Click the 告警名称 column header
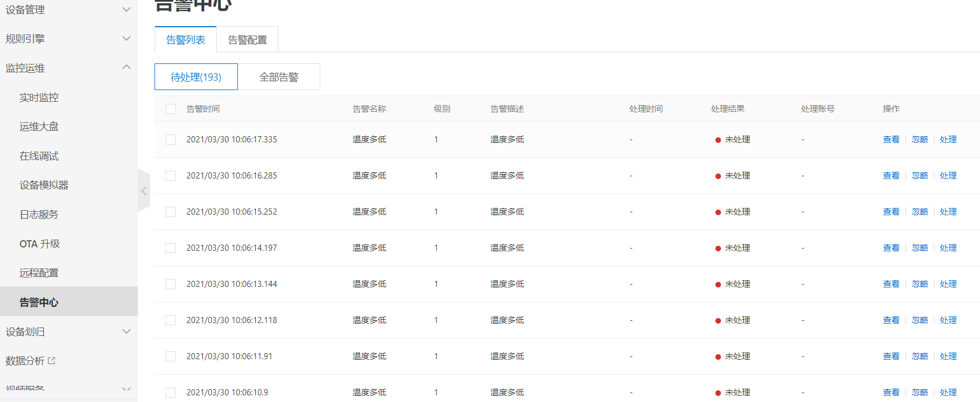 click(x=369, y=109)
